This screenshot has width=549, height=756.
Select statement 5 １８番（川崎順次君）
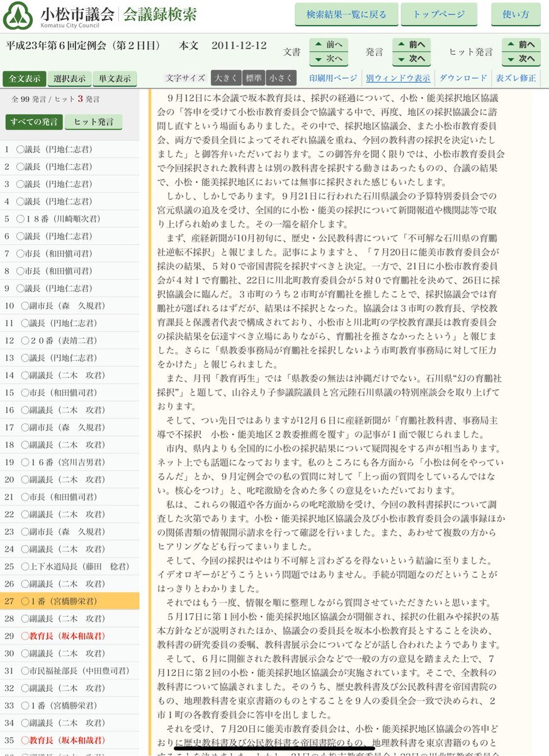click(70, 219)
